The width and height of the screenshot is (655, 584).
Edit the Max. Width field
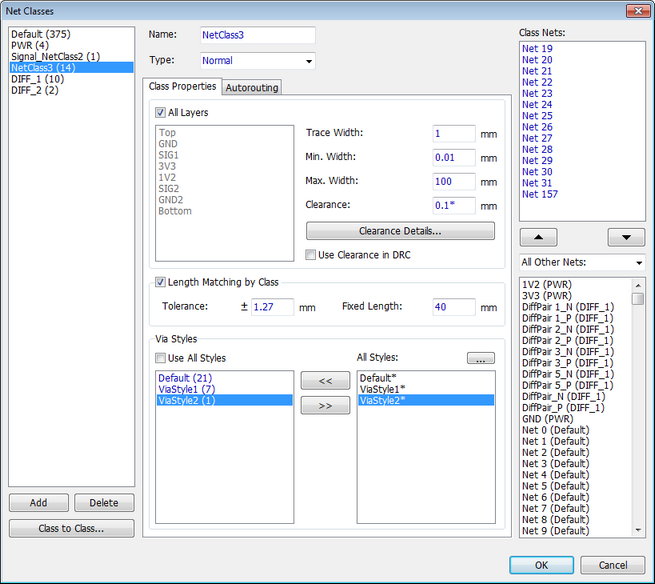click(x=454, y=181)
